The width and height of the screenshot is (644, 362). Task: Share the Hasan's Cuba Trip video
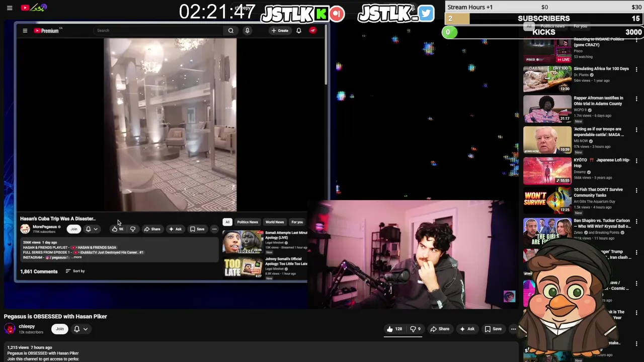(152, 229)
